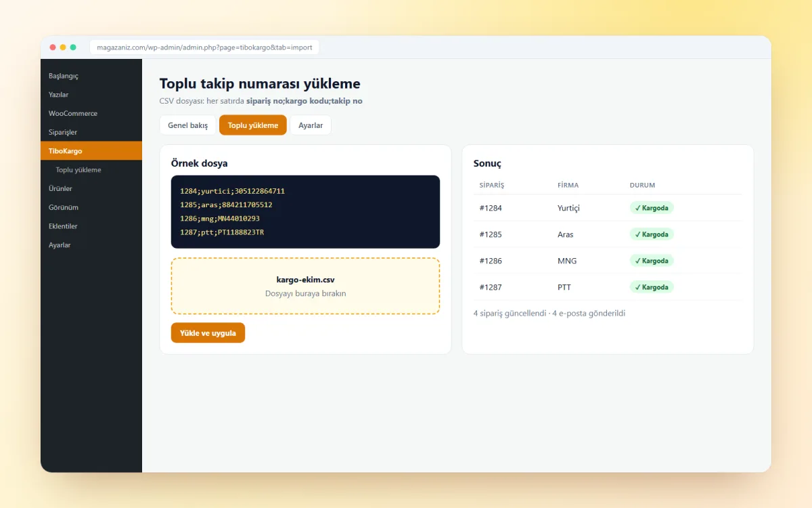Click Yükle ve uygula button

(208, 333)
